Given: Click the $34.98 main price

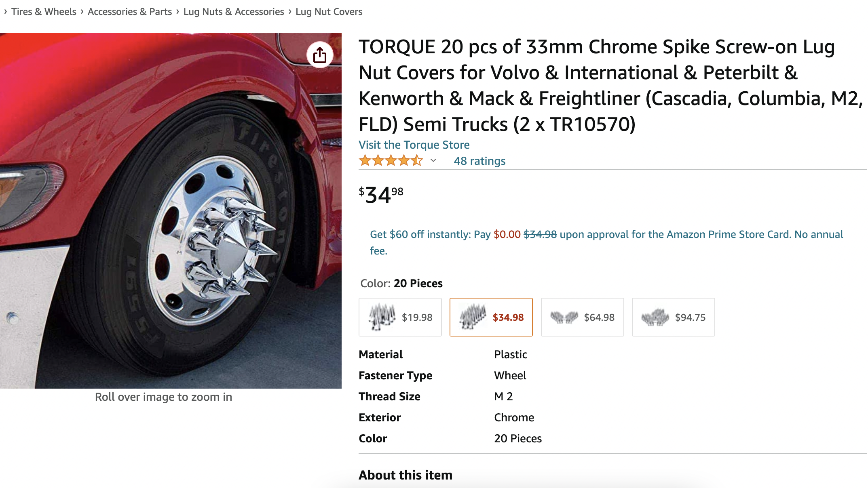Looking at the screenshot, I should point(381,195).
